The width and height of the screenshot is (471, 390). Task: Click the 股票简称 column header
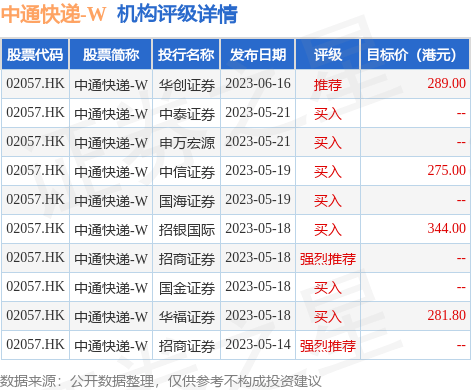click(111, 54)
